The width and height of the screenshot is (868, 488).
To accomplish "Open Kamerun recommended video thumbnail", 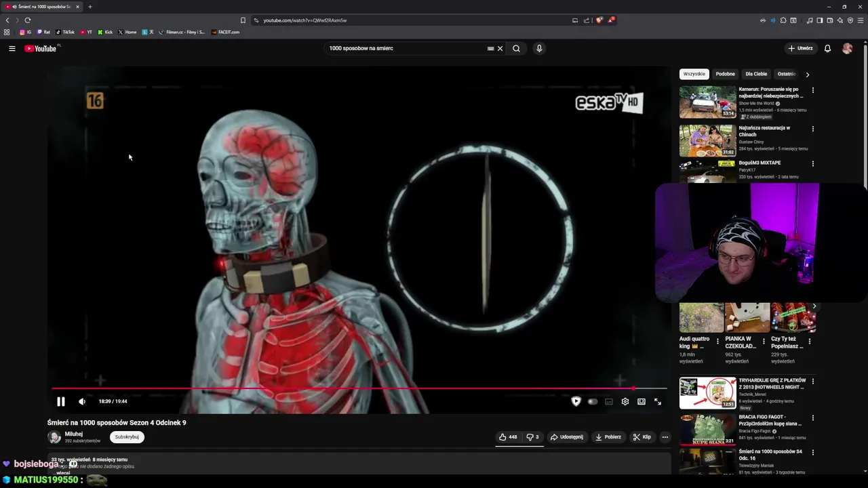I will (707, 102).
